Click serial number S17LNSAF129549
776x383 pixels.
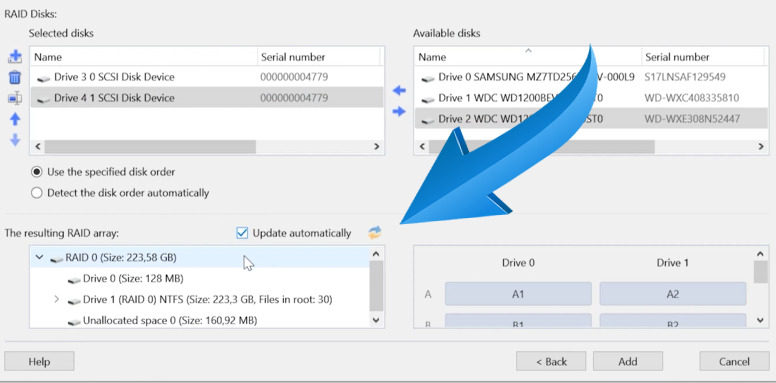click(x=684, y=77)
